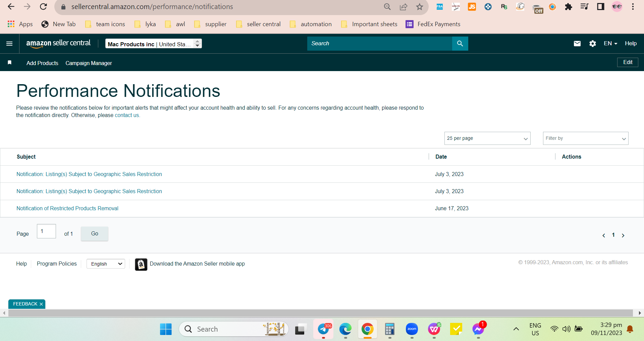The image size is (644, 341).
Task: Open the automation bookmarks folder
Action: pos(311,24)
